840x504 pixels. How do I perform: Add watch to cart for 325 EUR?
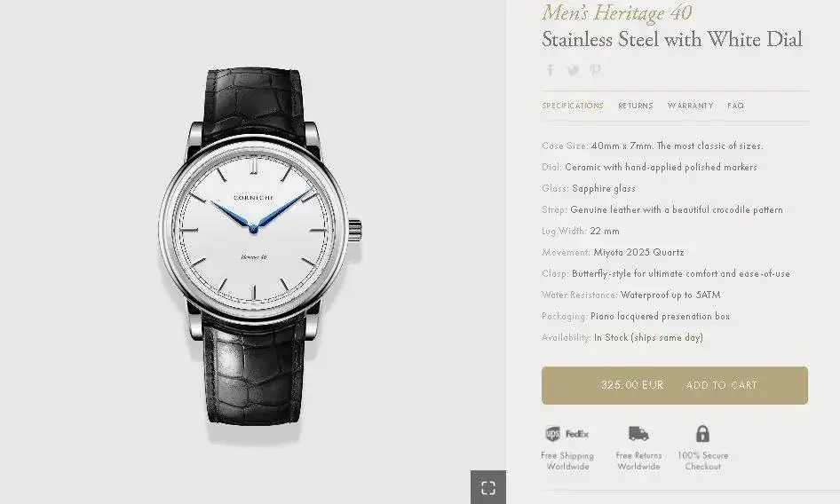[x=675, y=385]
